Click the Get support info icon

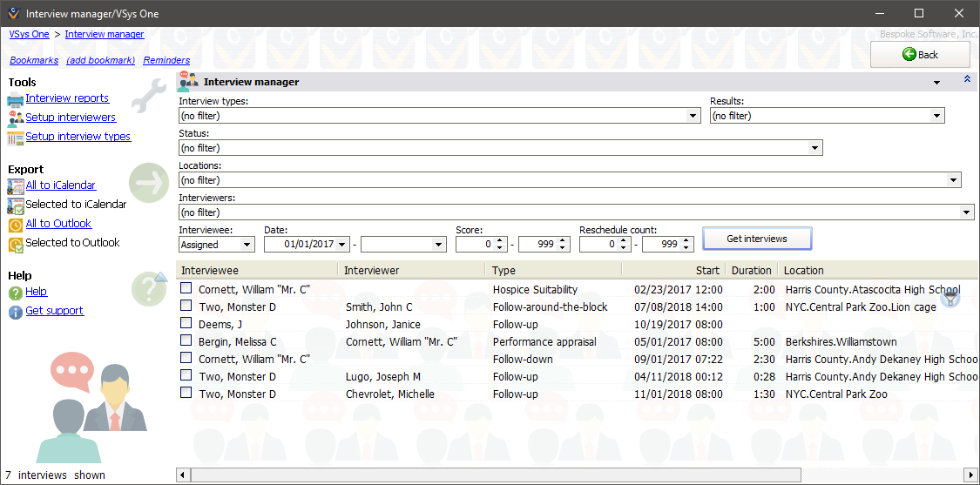pos(16,312)
